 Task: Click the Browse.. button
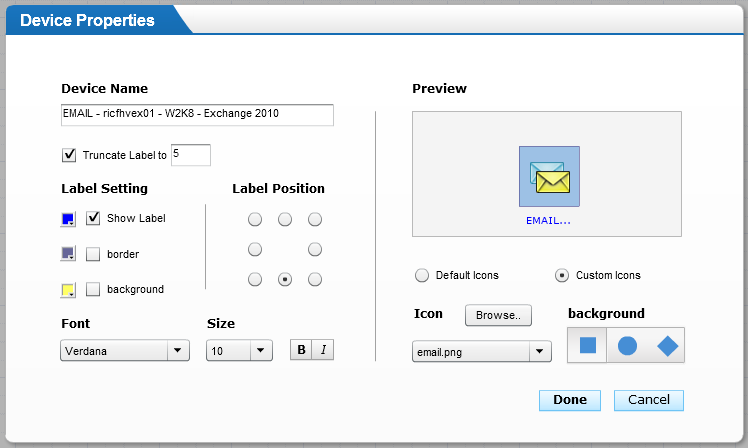(498, 315)
